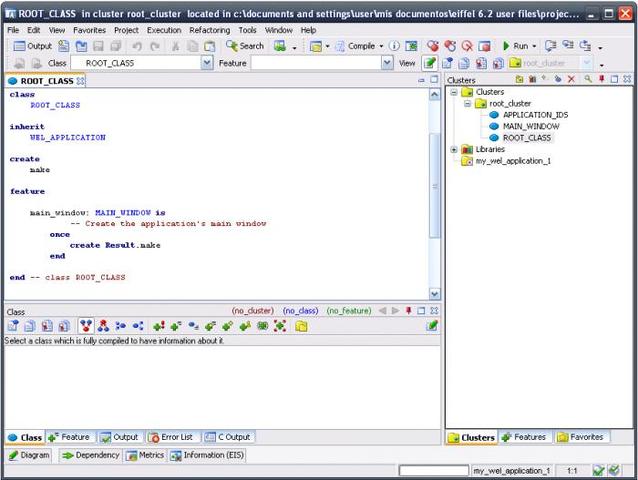Click the system information 'i' icon
638x480 pixels.
(394, 46)
